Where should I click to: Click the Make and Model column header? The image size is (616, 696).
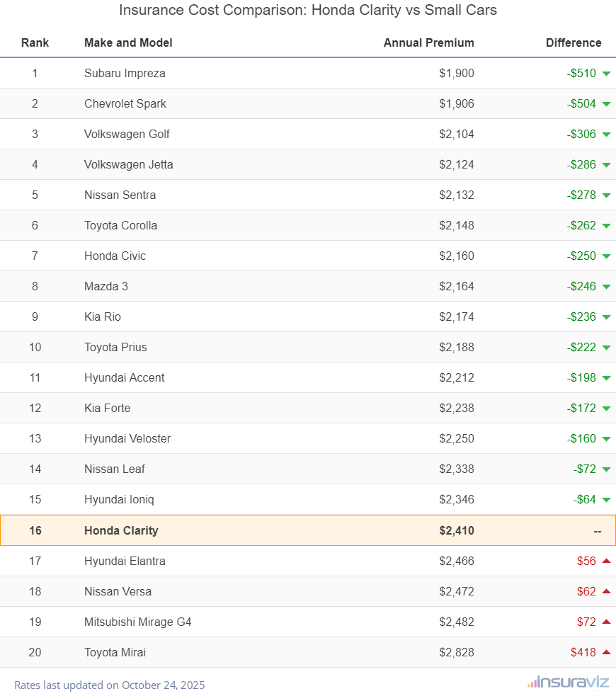click(x=128, y=42)
